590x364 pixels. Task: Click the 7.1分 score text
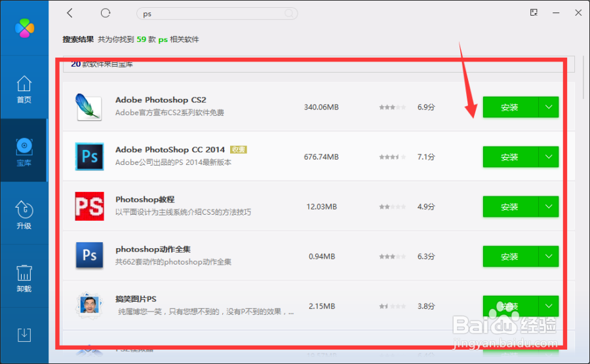pos(426,156)
